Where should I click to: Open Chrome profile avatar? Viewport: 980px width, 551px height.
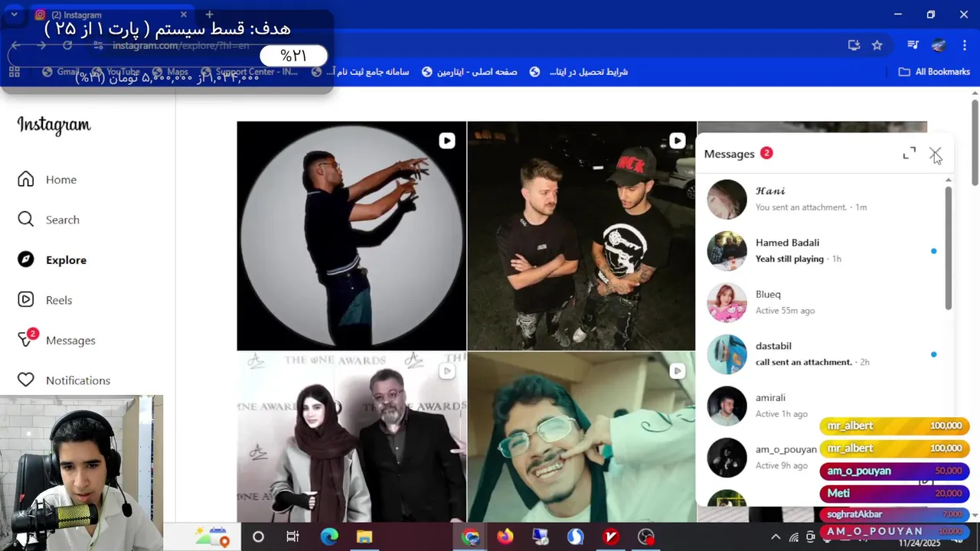[939, 45]
